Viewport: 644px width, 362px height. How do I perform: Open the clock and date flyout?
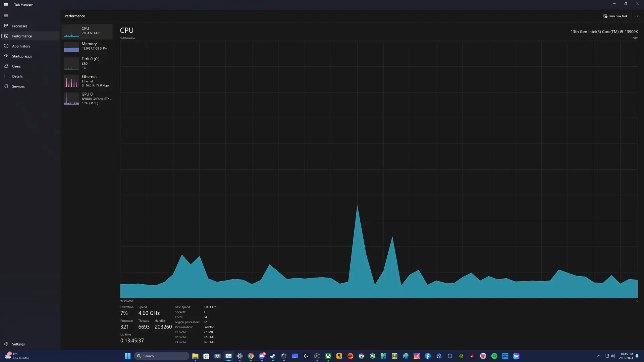[x=626, y=356]
